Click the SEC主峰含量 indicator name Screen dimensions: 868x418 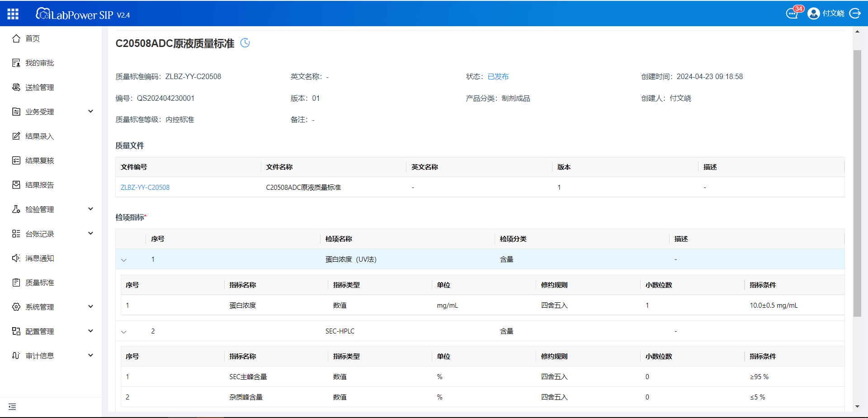[248, 377]
